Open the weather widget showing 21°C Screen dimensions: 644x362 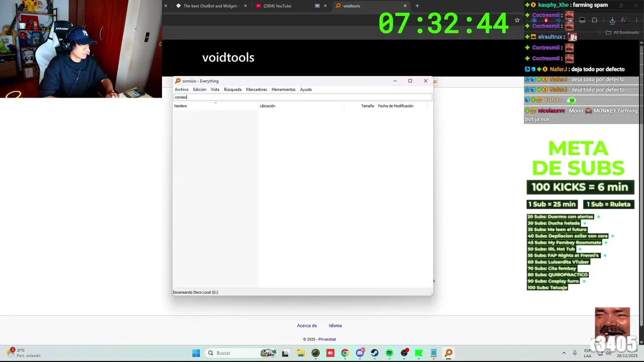(24, 353)
